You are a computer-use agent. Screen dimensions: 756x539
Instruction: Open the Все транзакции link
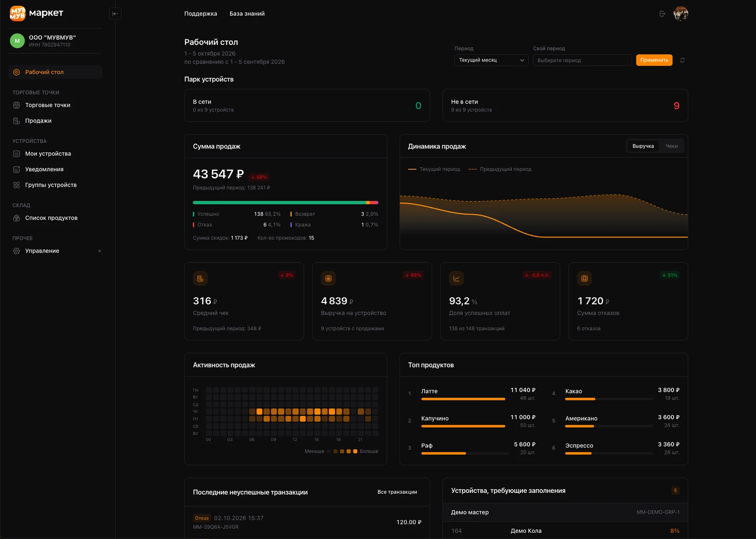(x=397, y=492)
